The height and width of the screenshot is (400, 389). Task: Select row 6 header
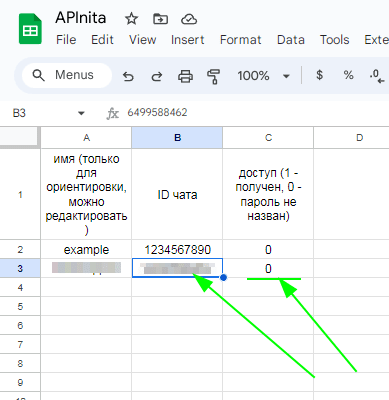(20, 325)
